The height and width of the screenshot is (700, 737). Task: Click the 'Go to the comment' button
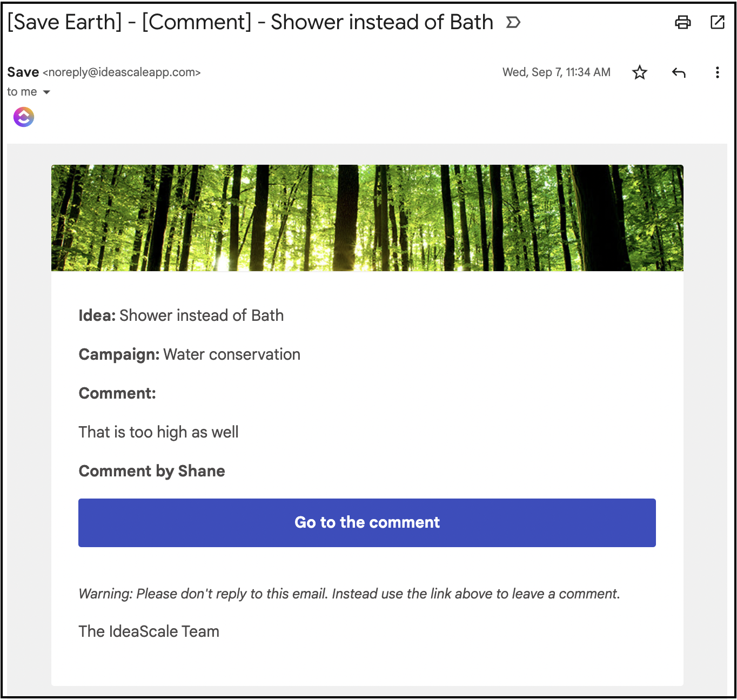point(367,523)
